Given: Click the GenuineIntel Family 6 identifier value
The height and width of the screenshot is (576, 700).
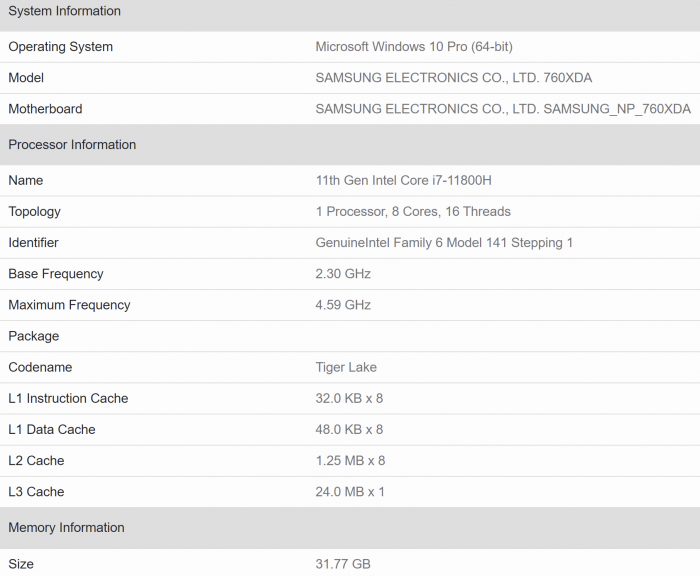Looking at the screenshot, I should pos(444,243).
